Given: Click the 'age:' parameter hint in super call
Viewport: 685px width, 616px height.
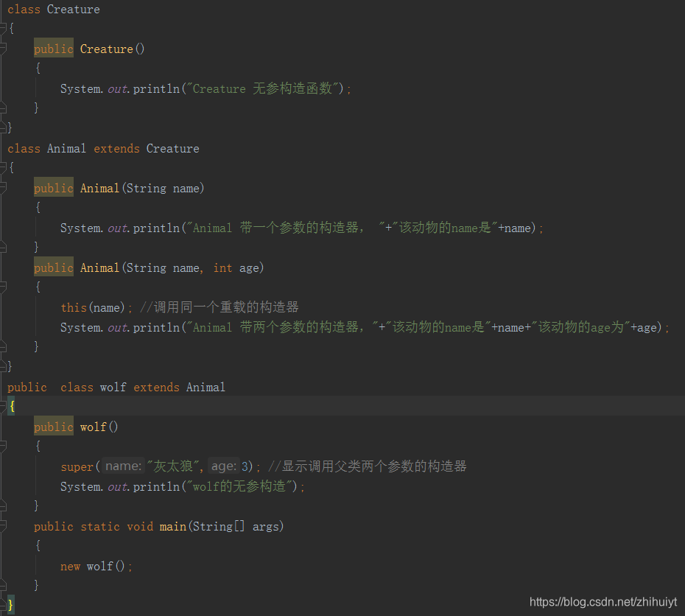Looking at the screenshot, I should 224,466.
